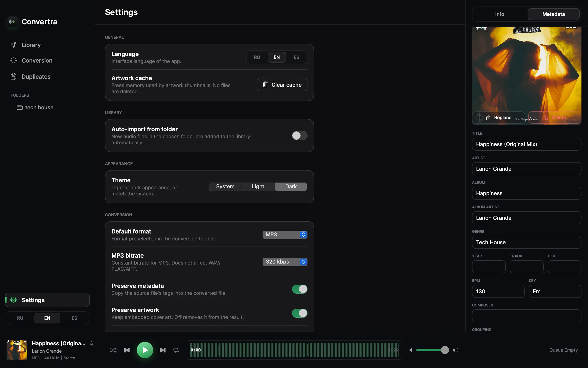Edit the BPM field 130
588x368 pixels.
[498, 292]
